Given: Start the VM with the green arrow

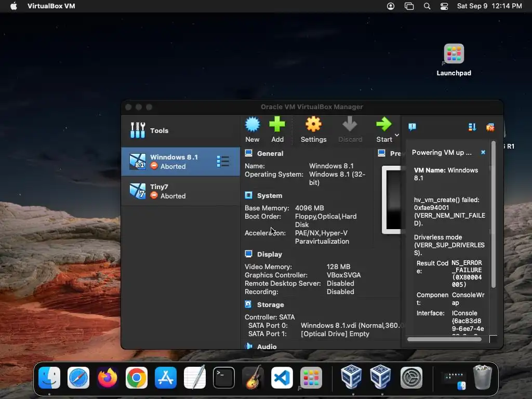Looking at the screenshot, I should click(x=384, y=125).
